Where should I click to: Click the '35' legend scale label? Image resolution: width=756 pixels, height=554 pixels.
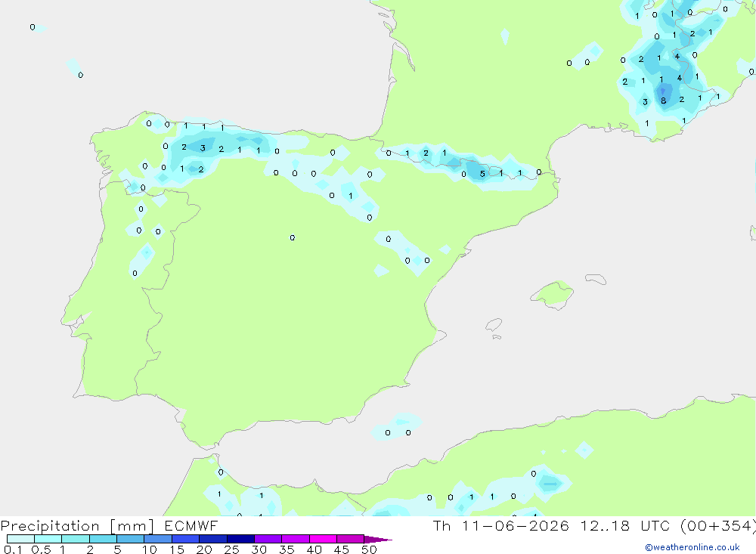[x=287, y=549]
